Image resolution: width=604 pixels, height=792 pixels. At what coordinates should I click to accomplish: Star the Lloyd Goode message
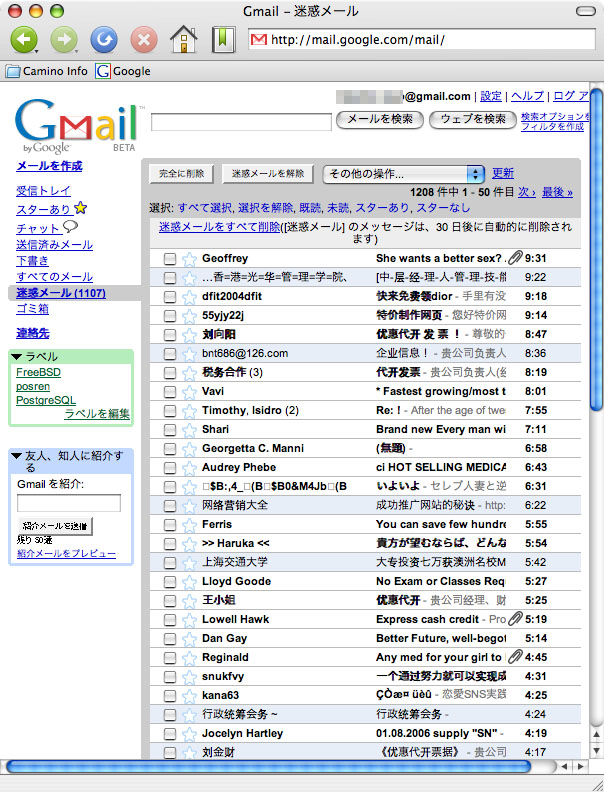(189, 582)
